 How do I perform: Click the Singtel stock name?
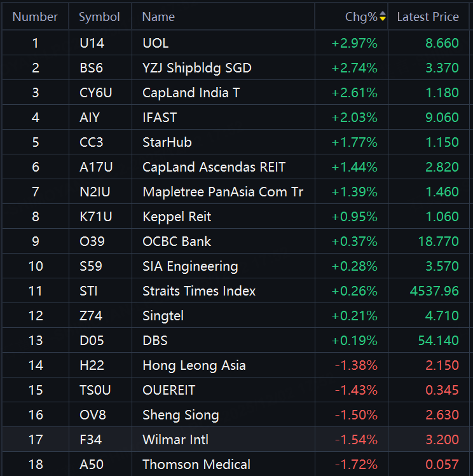pos(164,316)
